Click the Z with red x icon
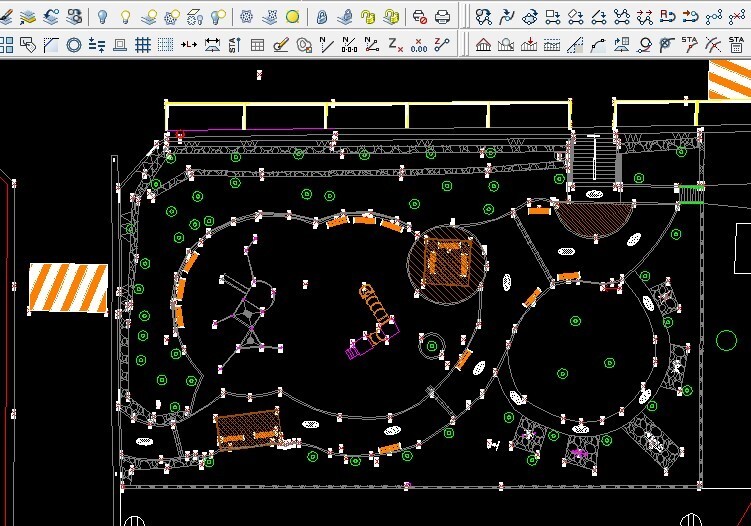The height and width of the screenshot is (526, 751). [x=395, y=45]
